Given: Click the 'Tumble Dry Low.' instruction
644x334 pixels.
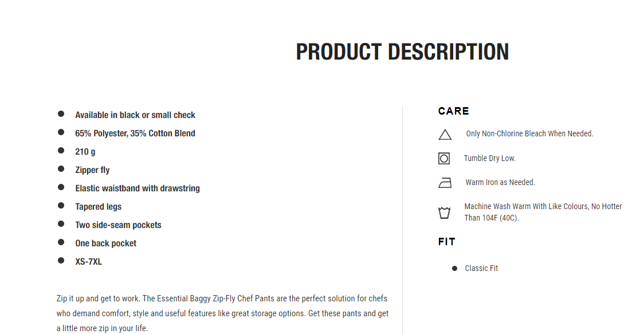Looking at the screenshot, I should (489, 158).
